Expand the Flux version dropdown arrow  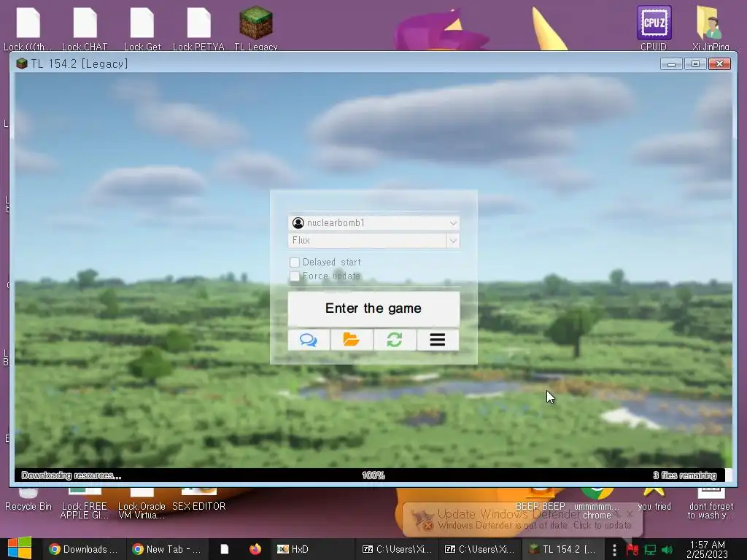(453, 241)
